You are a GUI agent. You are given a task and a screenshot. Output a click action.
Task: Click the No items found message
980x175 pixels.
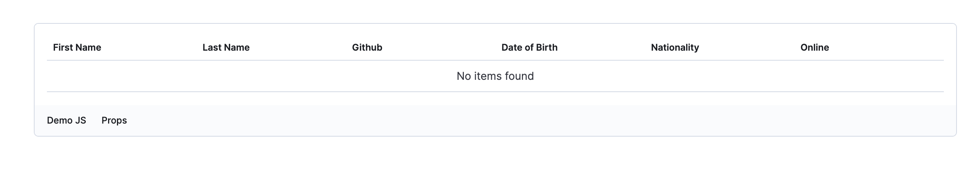point(495,76)
